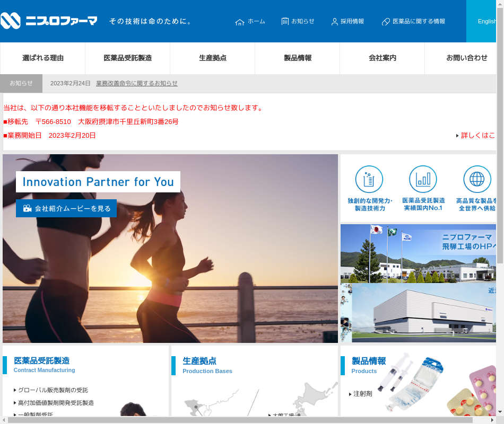Screen dimensions: 504x424
Task: Open the 選ばれる理由 menu item
Action: coord(43,58)
